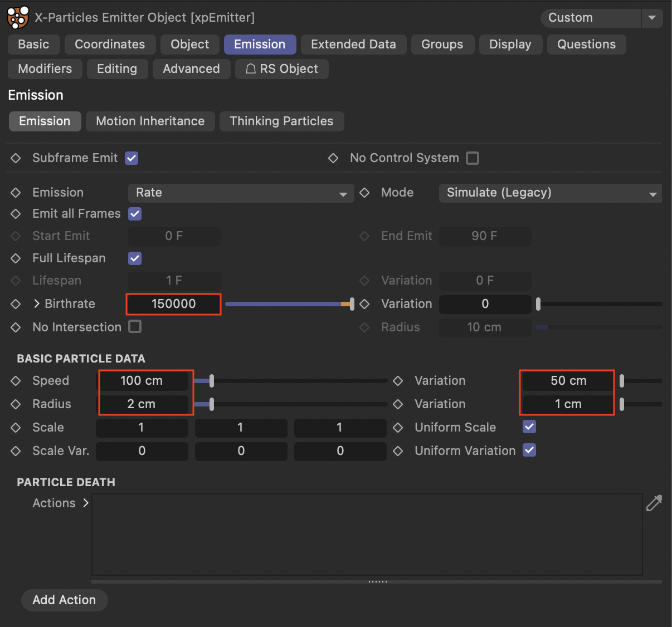Click keyframe diamond beside Scale
672x627 pixels.
pos(16,428)
